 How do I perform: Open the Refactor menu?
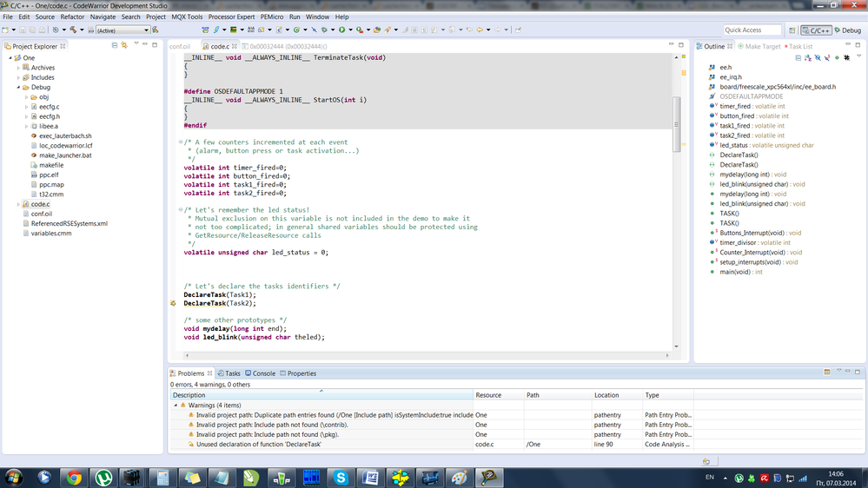click(72, 16)
